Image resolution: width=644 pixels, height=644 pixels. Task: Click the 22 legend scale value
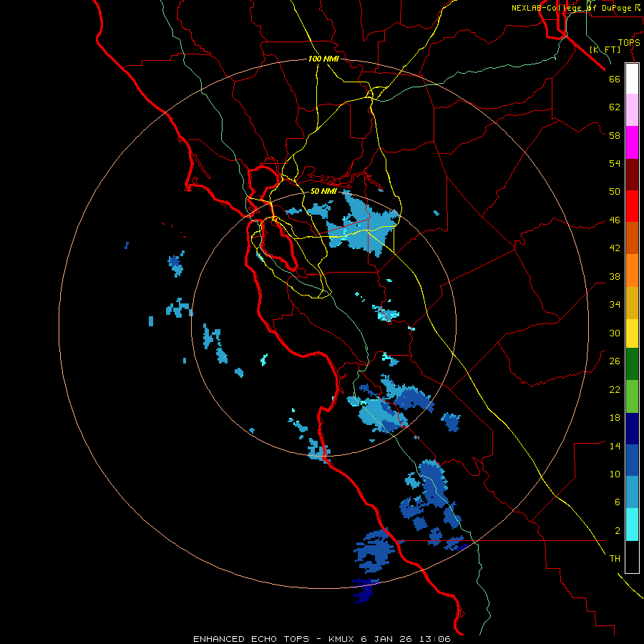[615, 389]
